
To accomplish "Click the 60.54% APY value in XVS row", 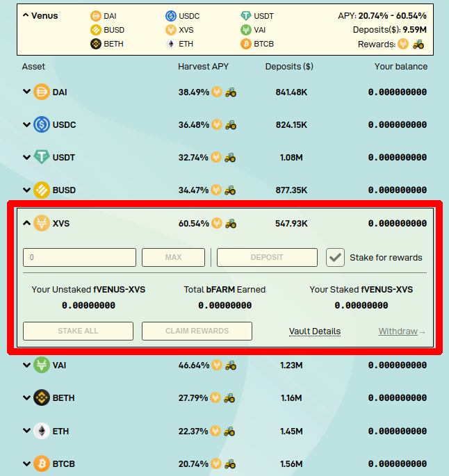I will click(194, 224).
